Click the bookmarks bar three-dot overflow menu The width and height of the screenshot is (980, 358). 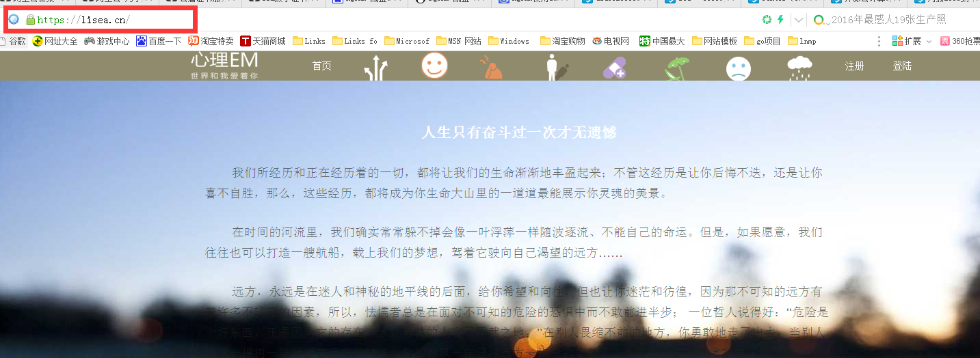[x=879, y=41]
